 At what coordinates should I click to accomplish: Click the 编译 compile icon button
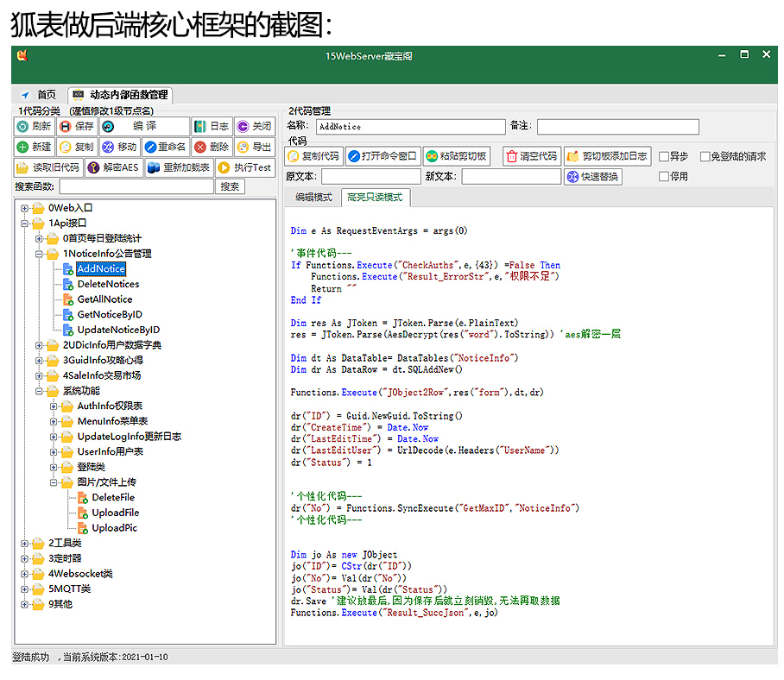pos(144,126)
